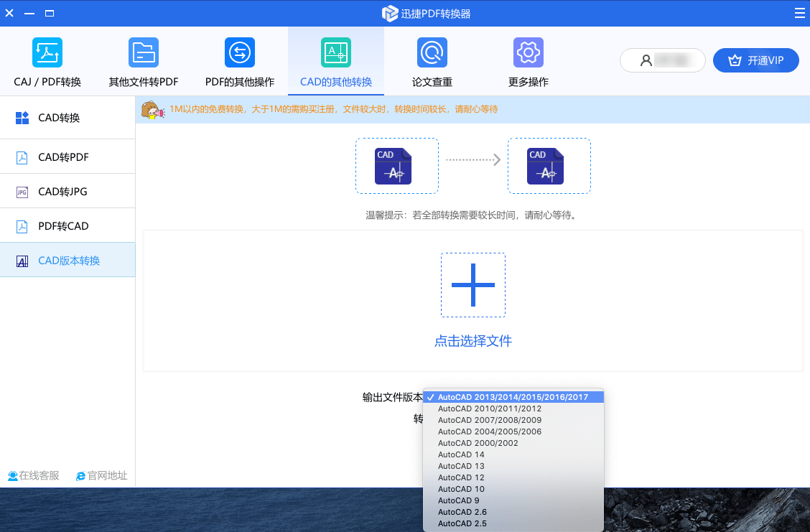Image resolution: width=810 pixels, height=532 pixels.
Task: Click the PDF转CAD sidebar icon
Action: pos(22,227)
